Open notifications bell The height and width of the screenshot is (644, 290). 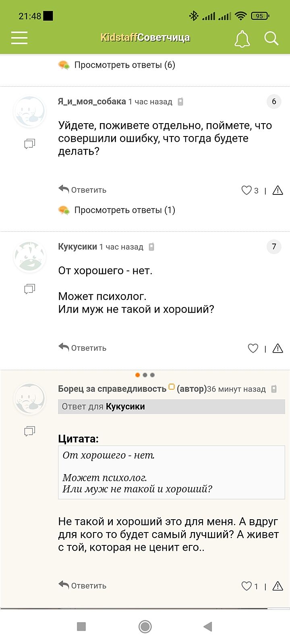pyautogui.click(x=242, y=39)
